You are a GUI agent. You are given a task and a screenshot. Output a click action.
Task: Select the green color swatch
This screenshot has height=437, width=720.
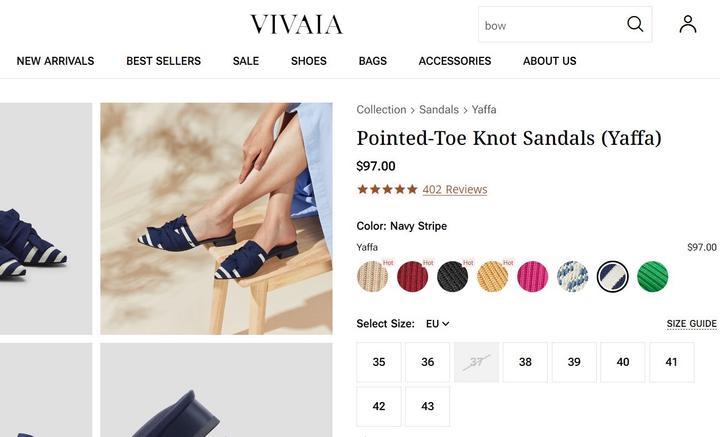coord(653,276)
